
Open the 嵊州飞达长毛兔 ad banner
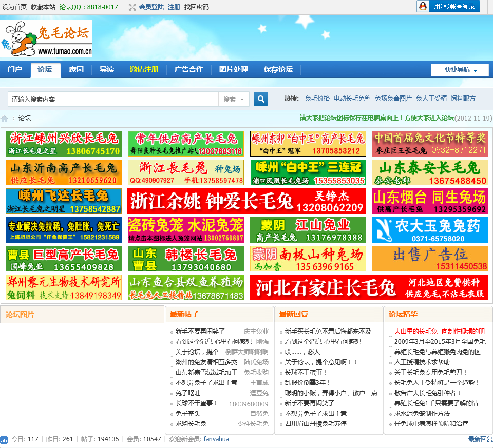64,201
